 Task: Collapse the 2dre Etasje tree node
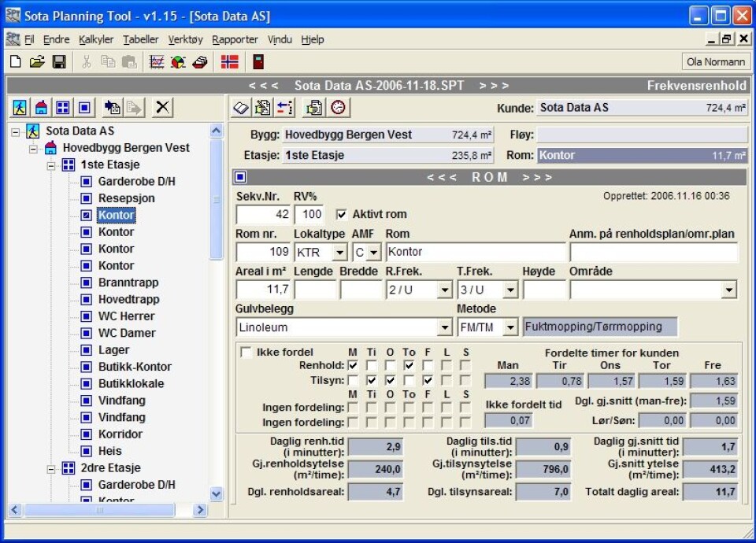point(50,468)
